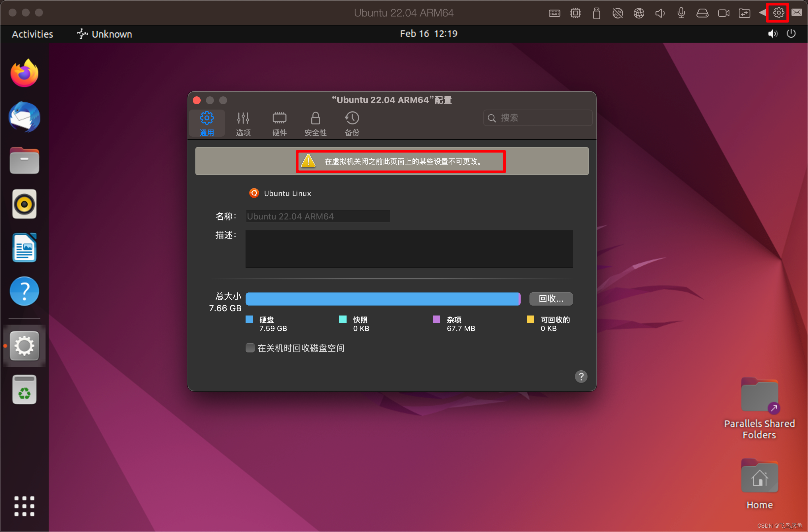Viewport: 808px width, 532px height.
Task: Click the 名称 name field
Action: 318,216
